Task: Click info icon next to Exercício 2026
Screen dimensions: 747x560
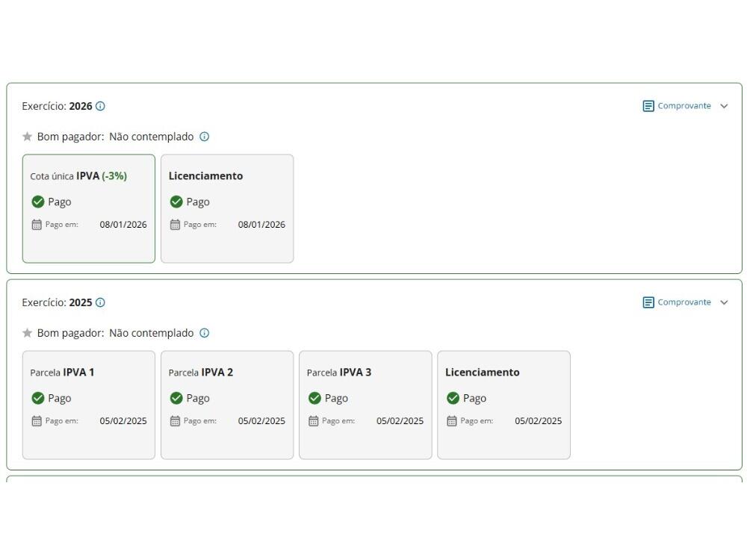Action: coord(100,106)
